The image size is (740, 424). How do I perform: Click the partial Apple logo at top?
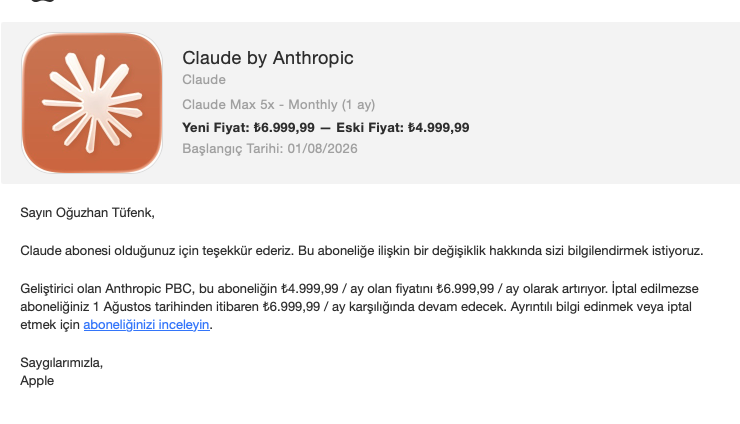(x=42, y=1)
